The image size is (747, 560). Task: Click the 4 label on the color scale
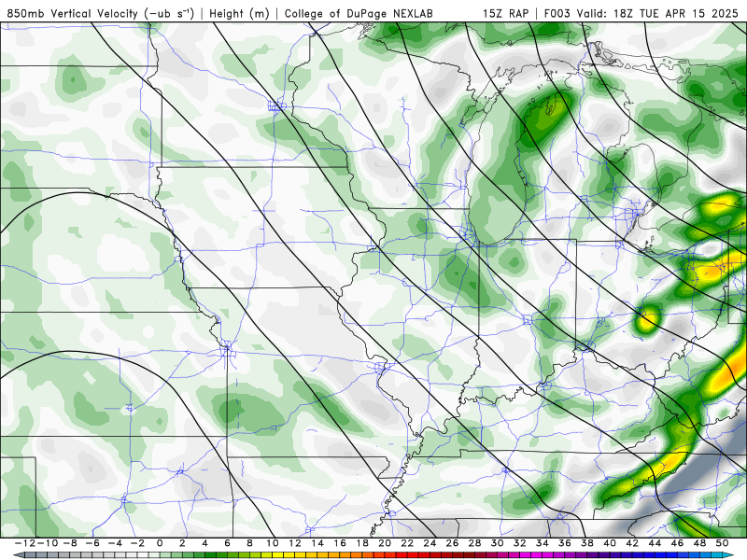204,543
